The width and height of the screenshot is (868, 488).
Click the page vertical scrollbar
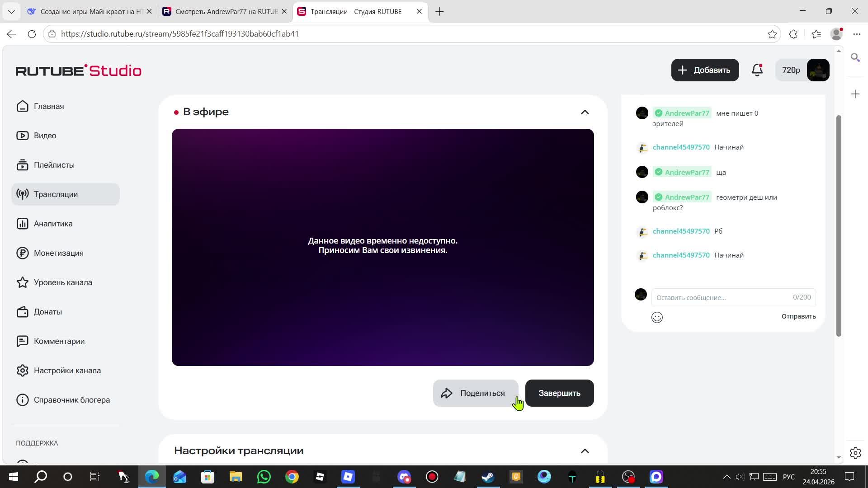tap(839, 226)
